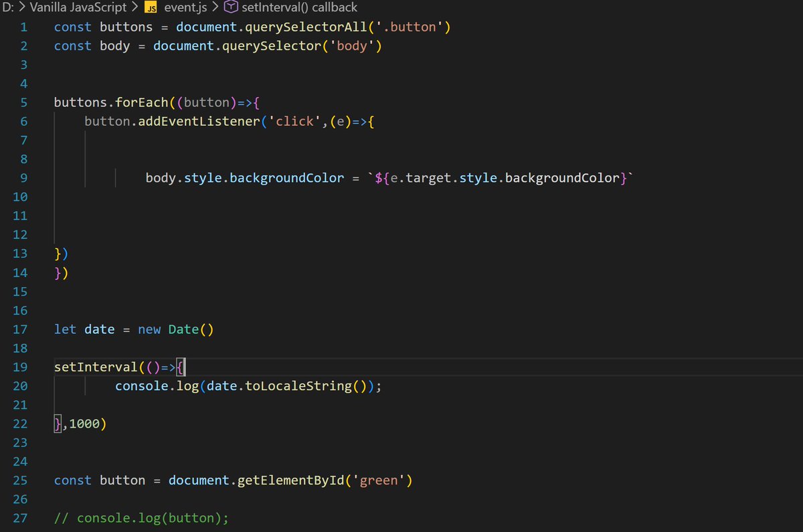Screen dimensions: 803x532
Task: Click 'e.target' inside template literal line 9
Action: point(422,179)
